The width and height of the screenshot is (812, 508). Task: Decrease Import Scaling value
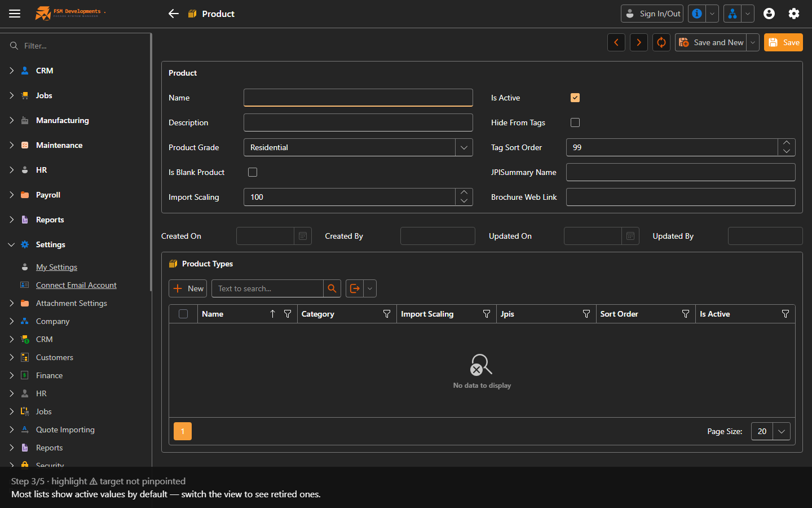(464, 201)
